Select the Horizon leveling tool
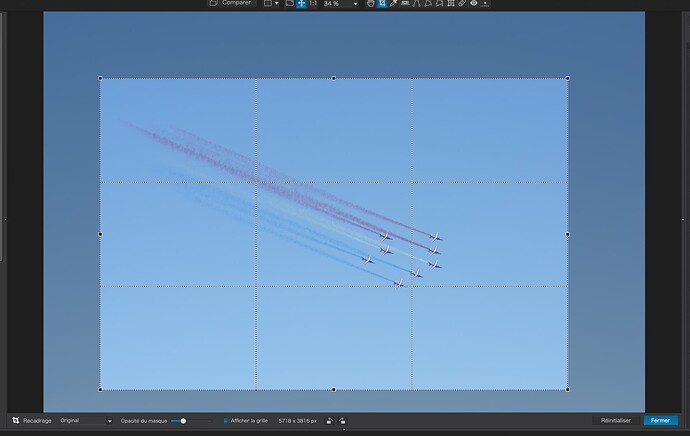This screenshot has height=436, width=690. click(x=405, y=3)
